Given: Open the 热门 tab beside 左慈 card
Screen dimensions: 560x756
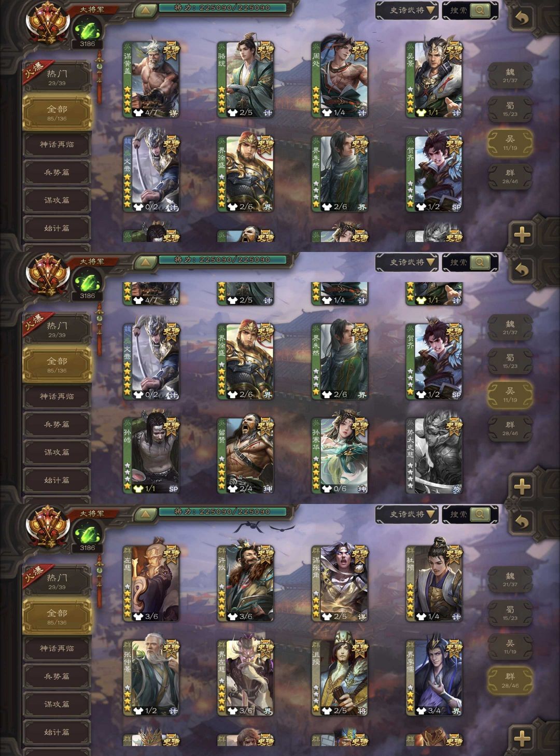Looking at the screenshot, I should pyautogui.click(x=57, y=581).
